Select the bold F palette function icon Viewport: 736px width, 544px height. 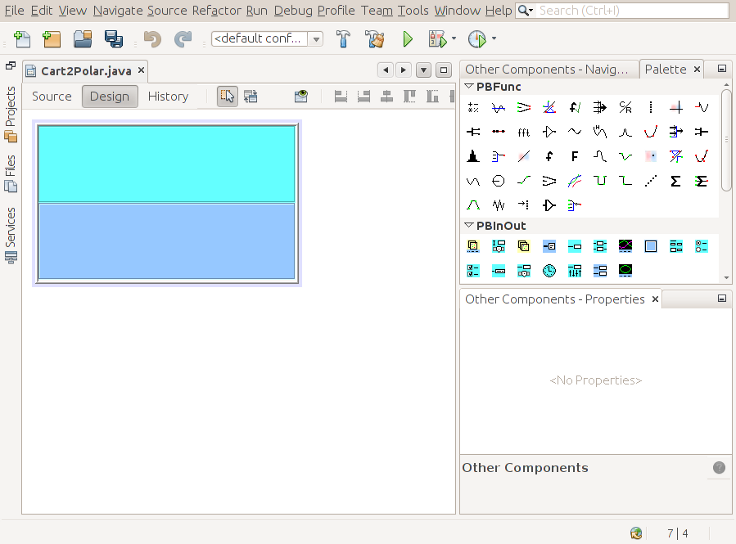coord(574,156)
